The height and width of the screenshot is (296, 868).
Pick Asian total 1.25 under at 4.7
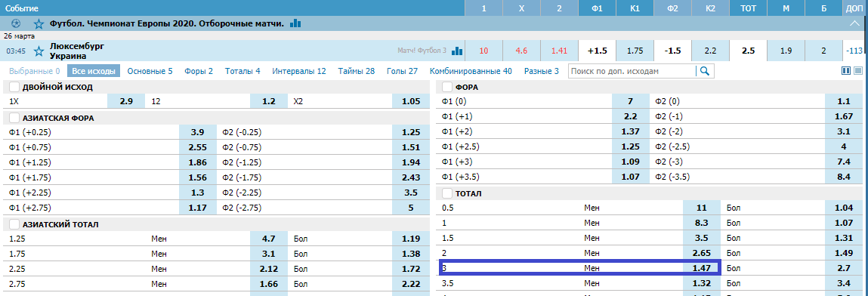click(268, 239)
